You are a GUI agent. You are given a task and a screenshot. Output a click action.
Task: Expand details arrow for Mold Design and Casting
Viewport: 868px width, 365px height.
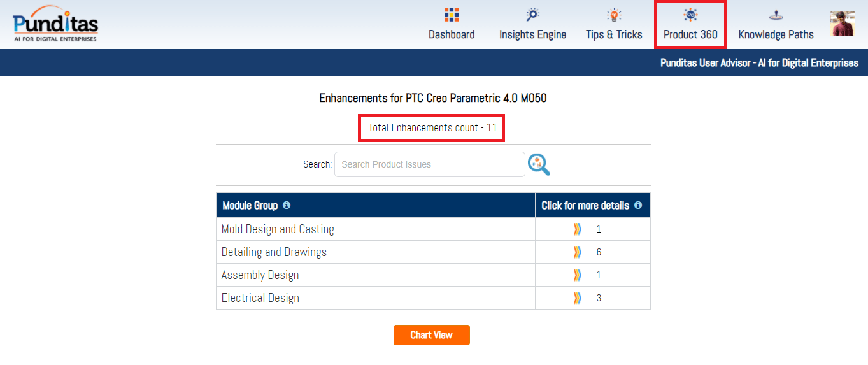click(x=577, y=229)
